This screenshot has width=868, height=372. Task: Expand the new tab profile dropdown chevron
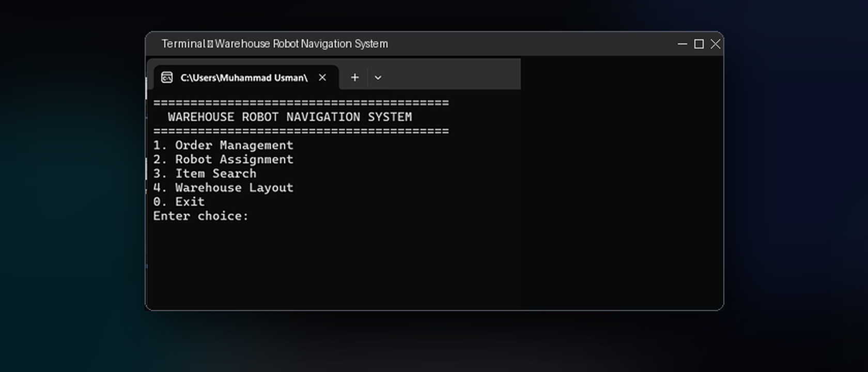click(x=378, y=78)
